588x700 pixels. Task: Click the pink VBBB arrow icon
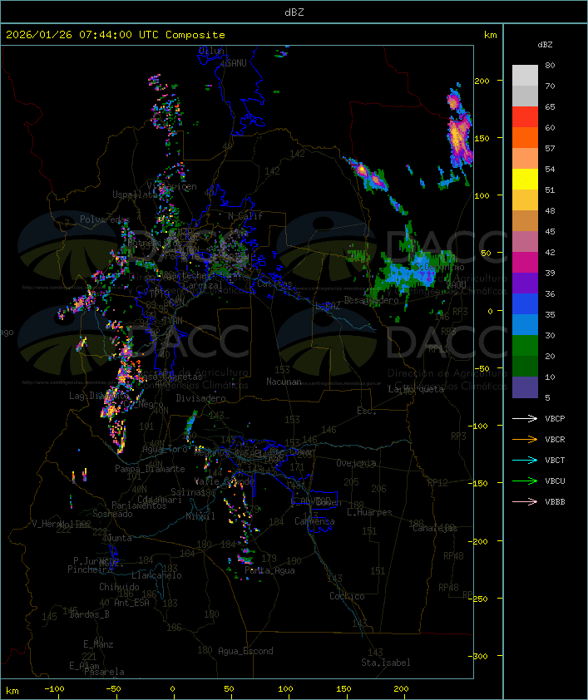(526, 501)
